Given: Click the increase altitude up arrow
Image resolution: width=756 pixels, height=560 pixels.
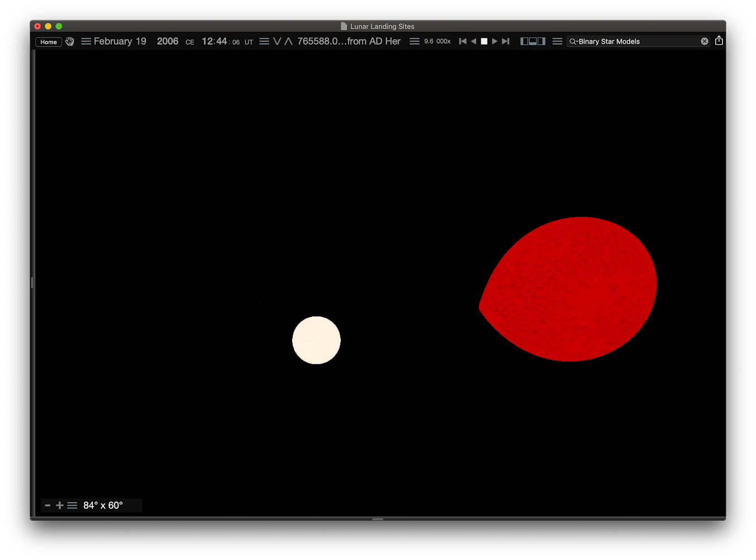Looking at the screenshot, I should [x=289, y=41].
